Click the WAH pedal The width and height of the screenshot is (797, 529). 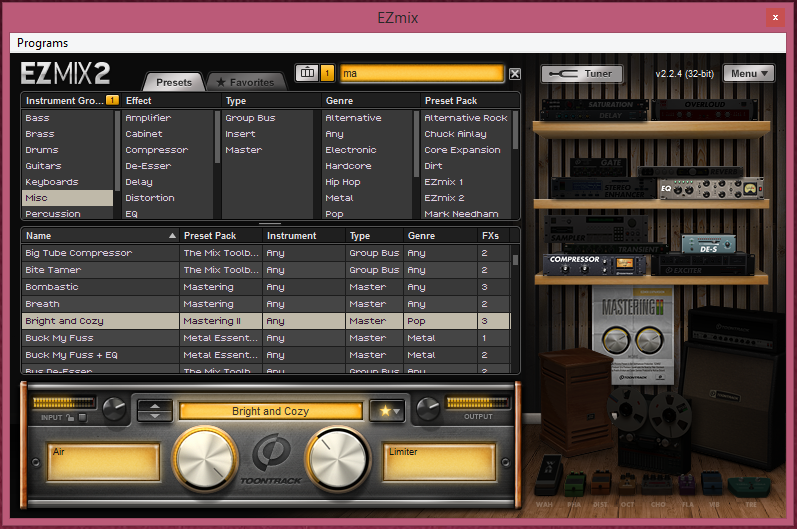pos(549,475)
